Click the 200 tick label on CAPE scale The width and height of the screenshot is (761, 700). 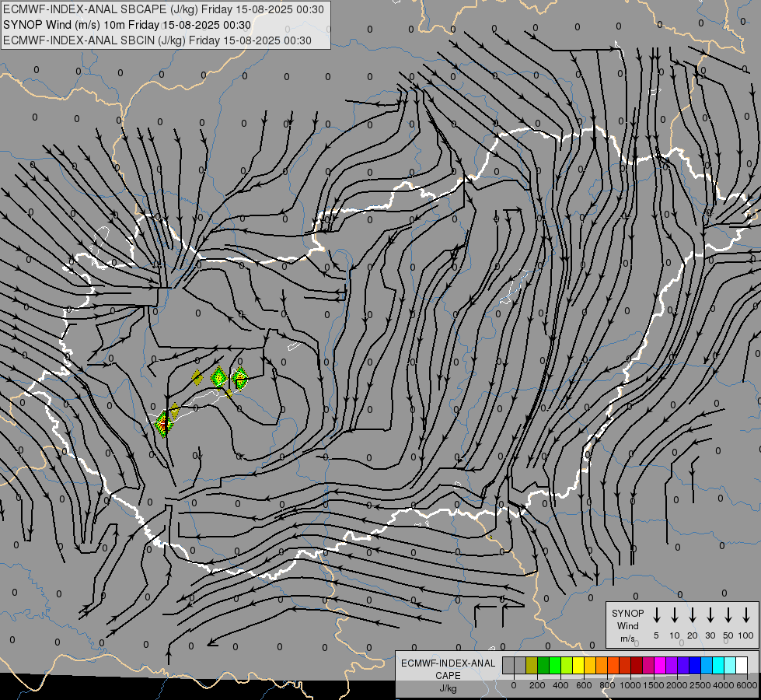click(x=537, y=685)
